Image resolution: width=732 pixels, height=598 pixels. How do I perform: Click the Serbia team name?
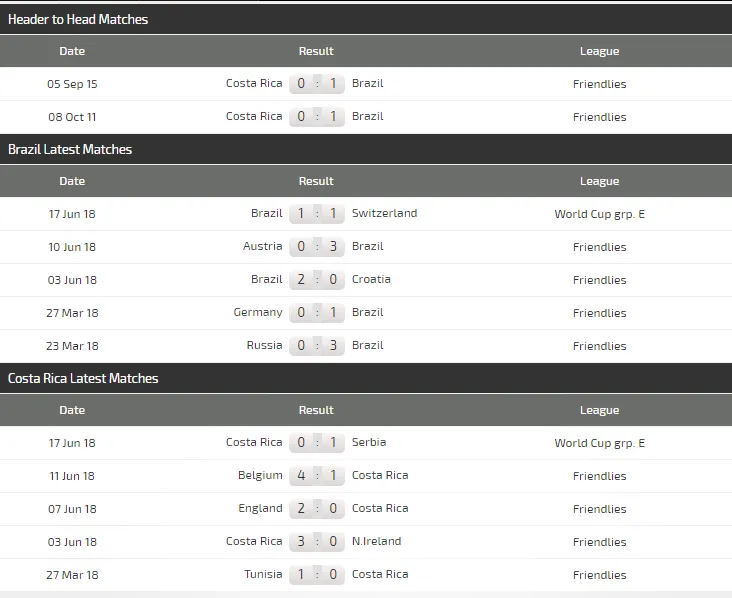coord(369,442)
